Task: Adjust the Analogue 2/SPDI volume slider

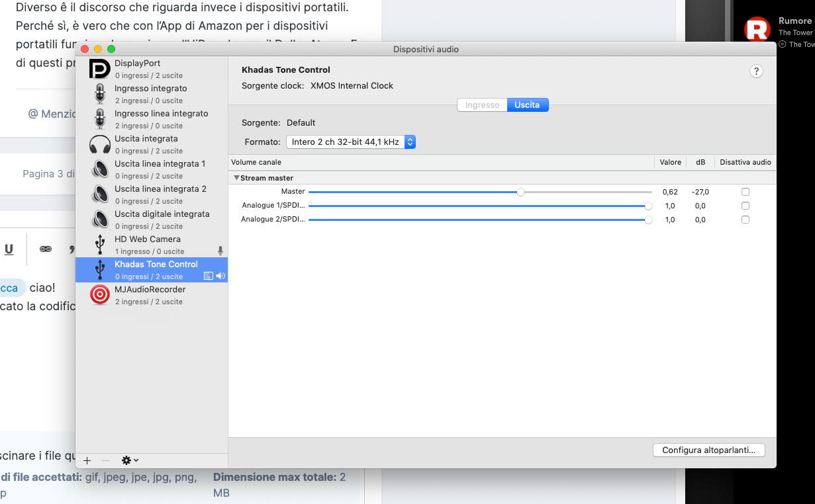Action: pos(481,220)
